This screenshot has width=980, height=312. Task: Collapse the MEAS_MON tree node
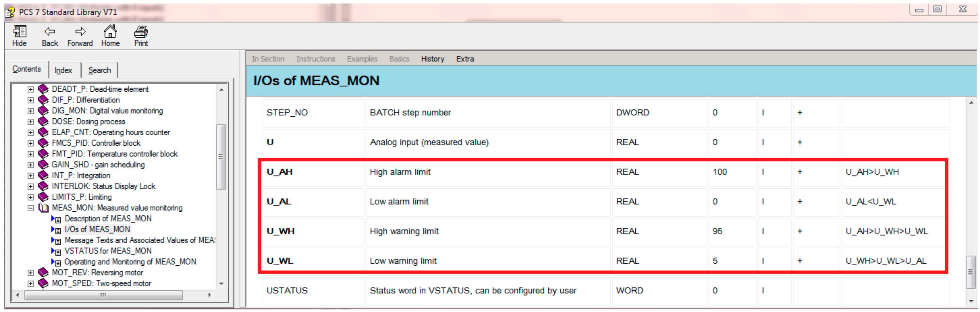[x=30, y=208]
